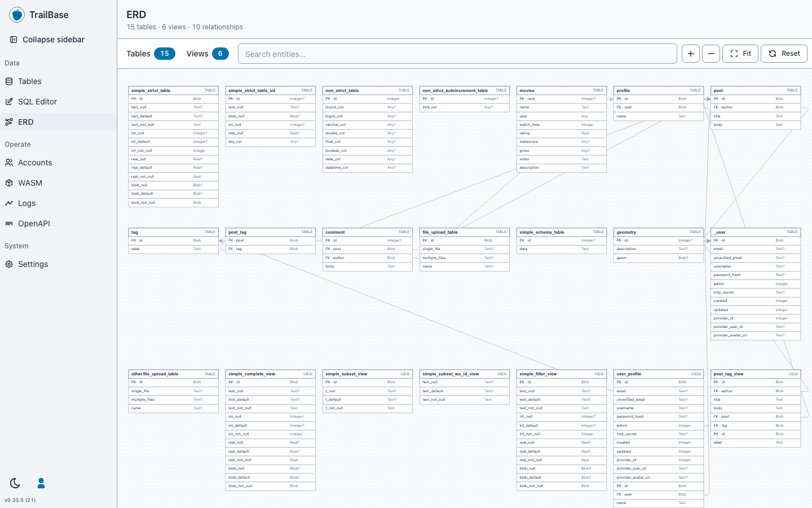Image resolution: width=812 pixels, height=508 pixels.
Task: Go to the Accounts page
Action: click(59, 163)
